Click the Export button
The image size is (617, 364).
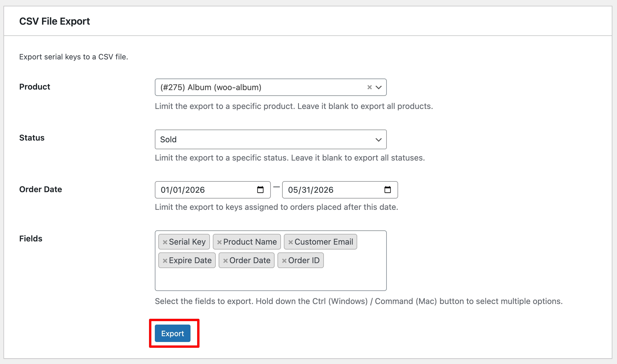pos(173,333)
